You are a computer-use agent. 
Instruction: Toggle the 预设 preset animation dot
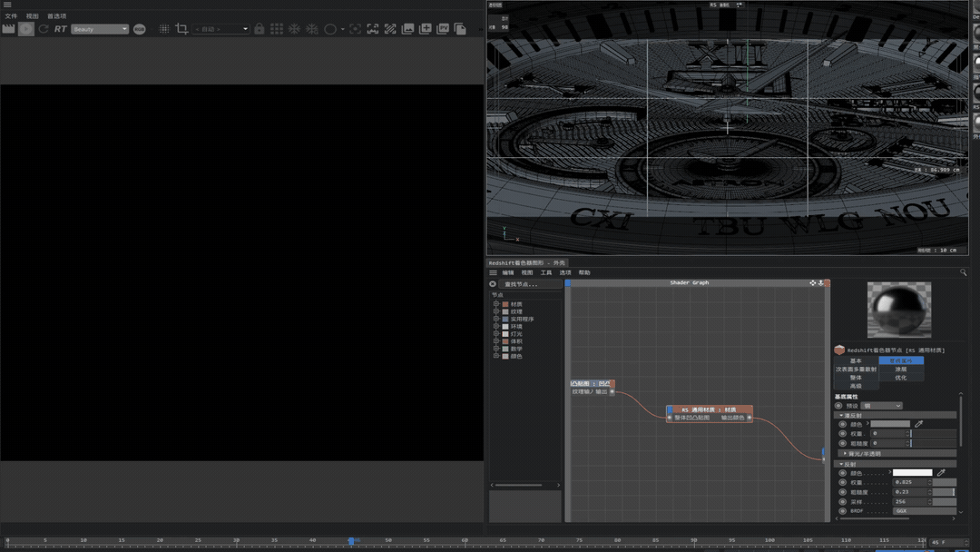[838, 406]
